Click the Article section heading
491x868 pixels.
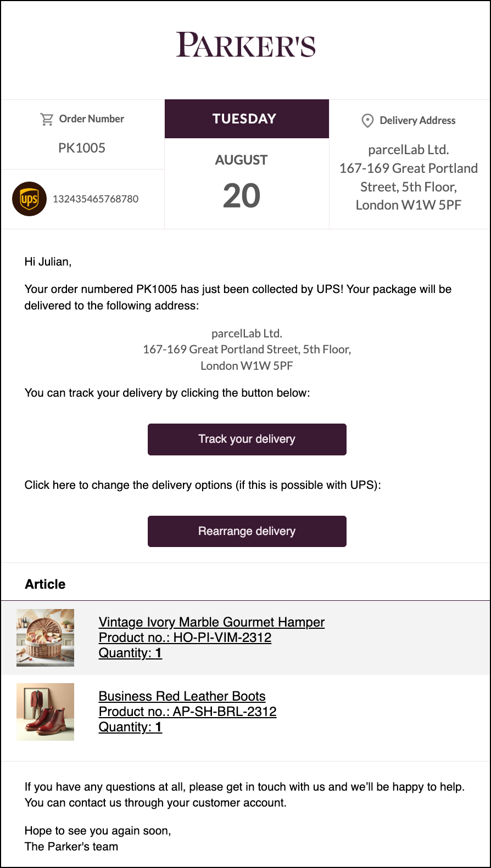[x=44, y=584]
